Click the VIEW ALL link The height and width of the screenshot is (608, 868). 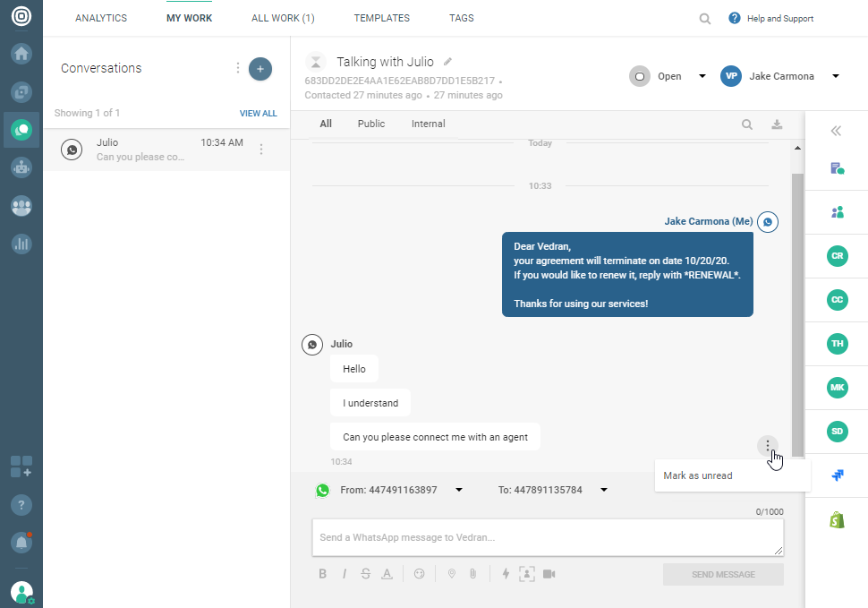pyautogui.click(x=258, y=114)
